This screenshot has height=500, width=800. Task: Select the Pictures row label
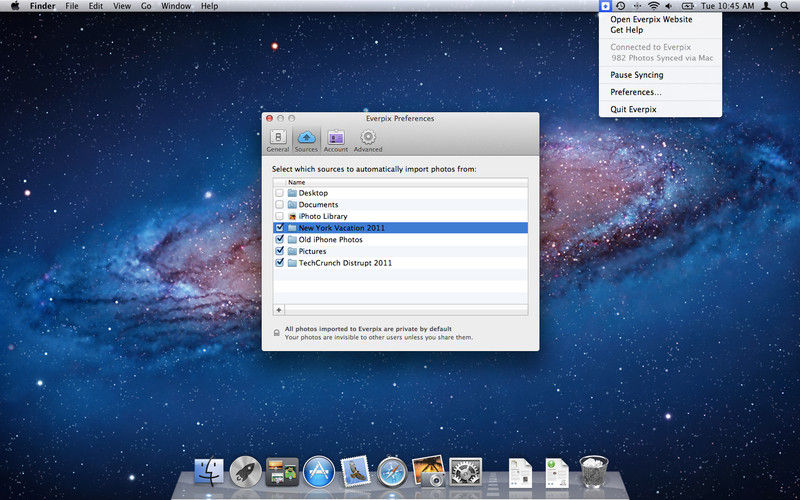[x=312, y=251]
